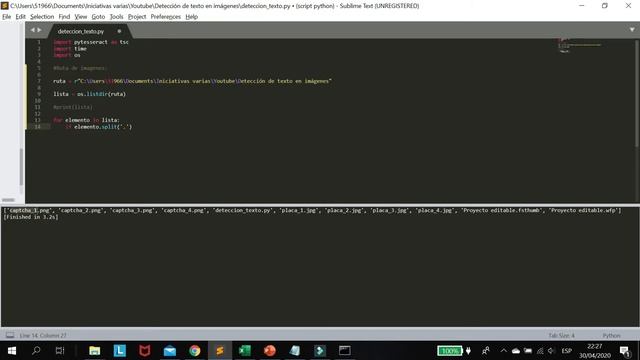Open the notepad-like app on taskbar
This screenshot has width=640, height=360.
tap(295, 351)
